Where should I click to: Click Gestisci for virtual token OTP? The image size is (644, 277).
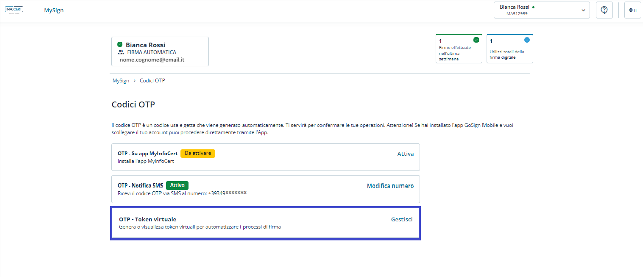(401, 219)
